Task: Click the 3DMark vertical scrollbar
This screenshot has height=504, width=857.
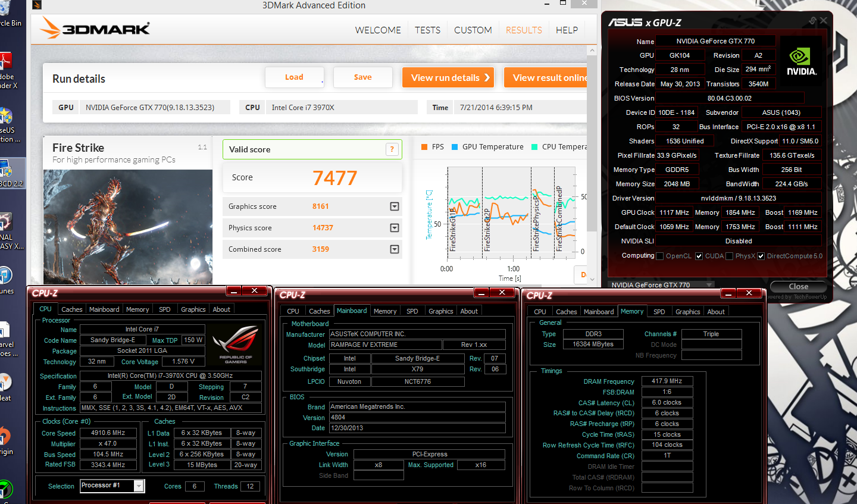Action: point(592,143)
